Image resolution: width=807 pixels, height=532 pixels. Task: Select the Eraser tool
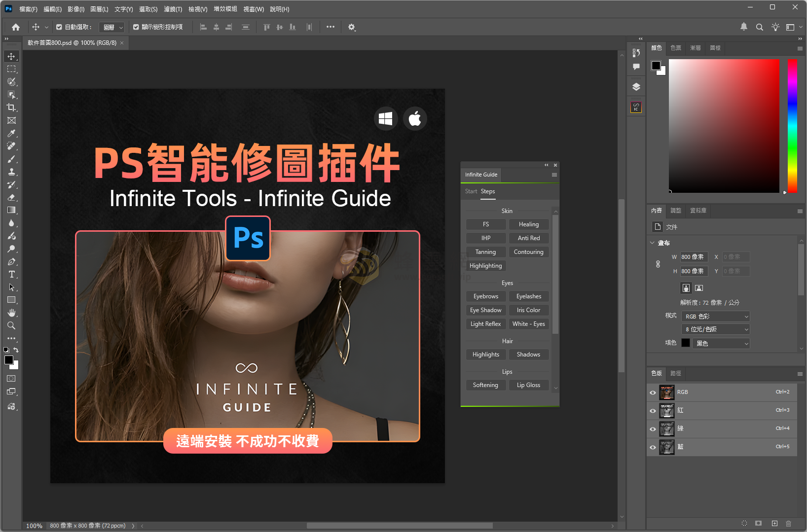[11, 197]
